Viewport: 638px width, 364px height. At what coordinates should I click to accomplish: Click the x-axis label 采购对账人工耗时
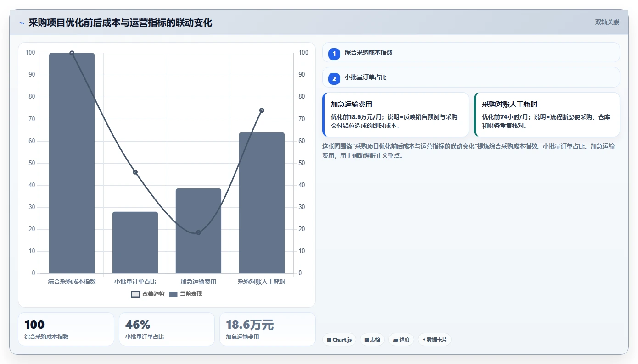pyautogui.click(x=262, y=281)
